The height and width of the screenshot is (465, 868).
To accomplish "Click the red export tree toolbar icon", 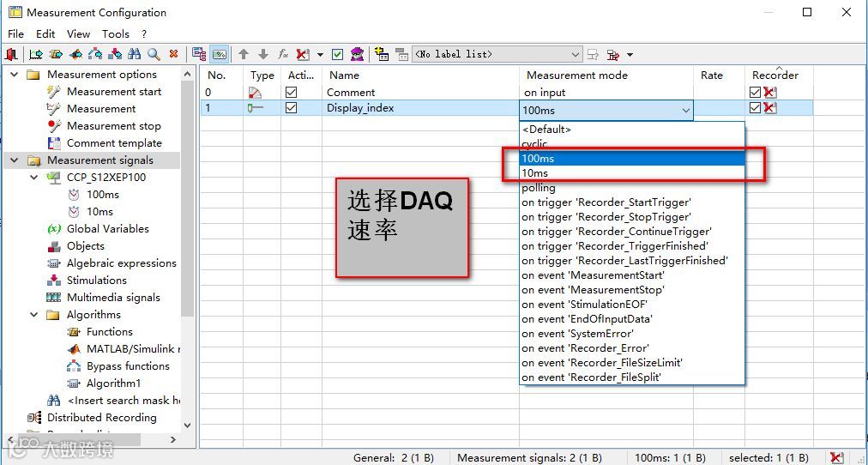I will (x=612, y=54).
